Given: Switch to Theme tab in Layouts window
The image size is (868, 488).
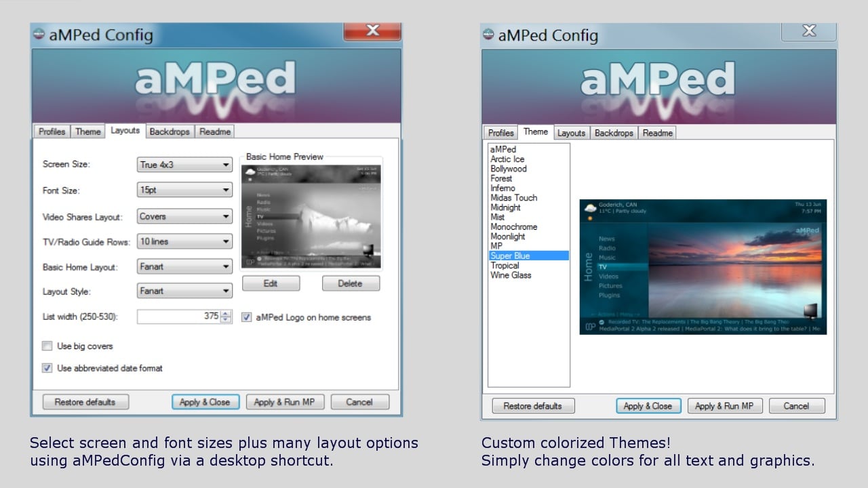Looking at the screenshot, I should 87,132.
